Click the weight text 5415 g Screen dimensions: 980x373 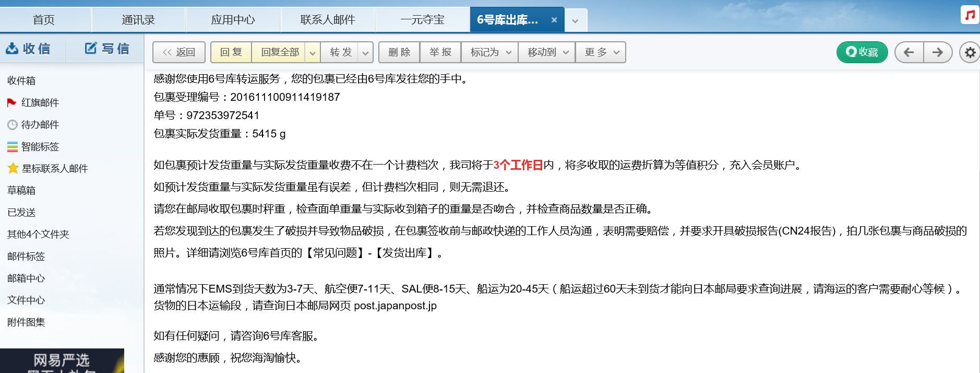click(269, 134)
